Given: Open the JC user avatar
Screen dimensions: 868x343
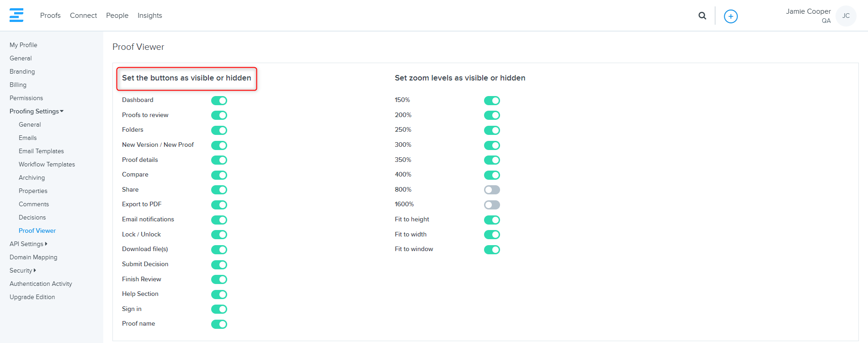Looking at the screenshot, I should 846,16.
